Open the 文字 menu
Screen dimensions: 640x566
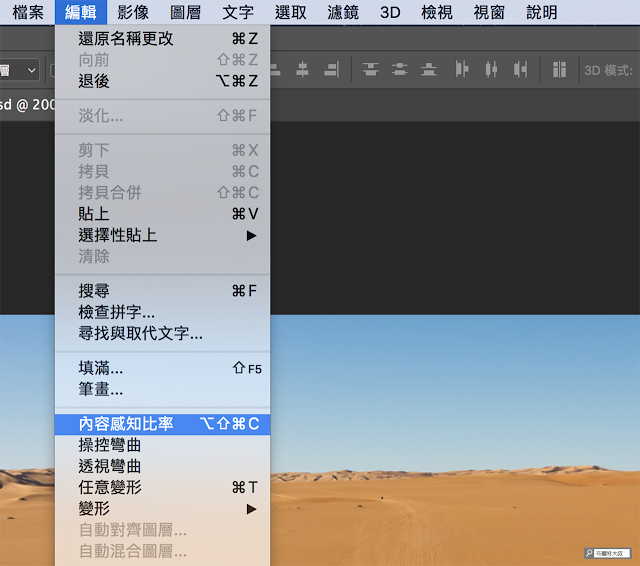click(238, 12)
